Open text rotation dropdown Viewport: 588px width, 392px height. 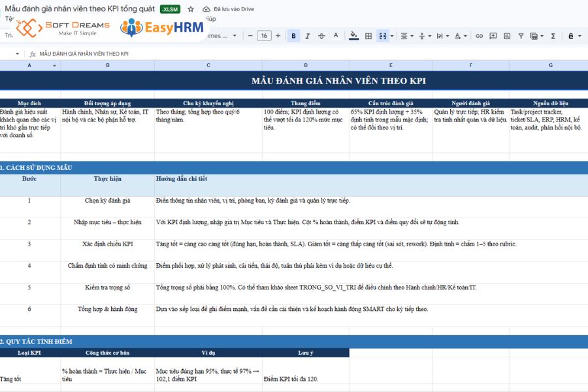point(461,36)
